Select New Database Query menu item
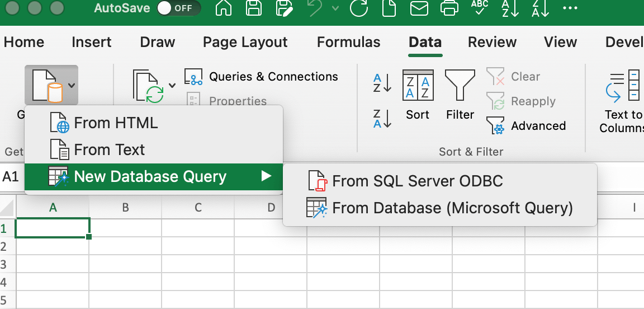 click(154, 176)
